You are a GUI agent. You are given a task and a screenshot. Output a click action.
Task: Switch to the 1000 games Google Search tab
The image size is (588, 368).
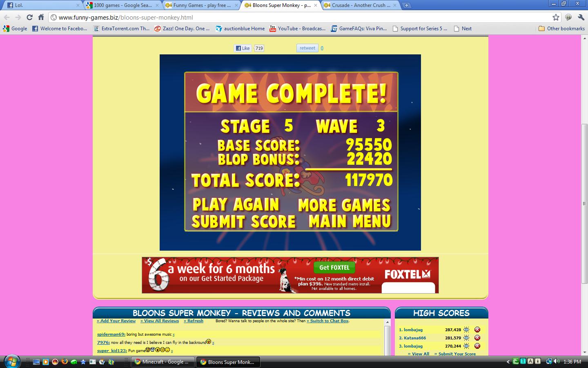pyautogui.click(x=122, y=5)
